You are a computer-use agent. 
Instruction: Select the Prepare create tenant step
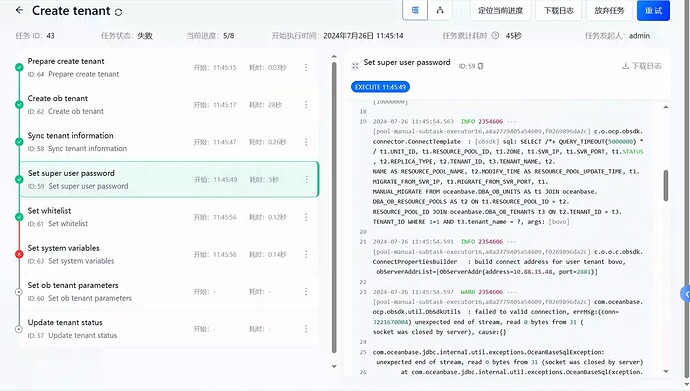click(169, 67)
